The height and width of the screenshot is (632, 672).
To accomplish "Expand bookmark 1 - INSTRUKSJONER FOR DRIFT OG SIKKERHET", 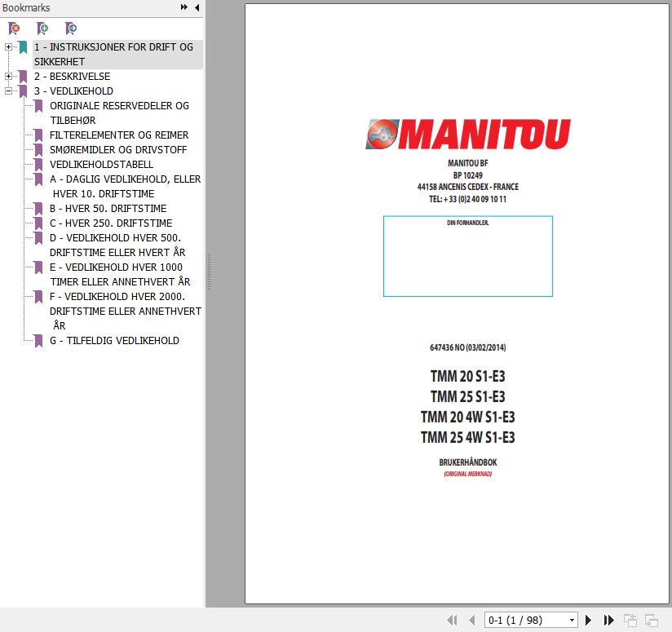I will (8, 46).
